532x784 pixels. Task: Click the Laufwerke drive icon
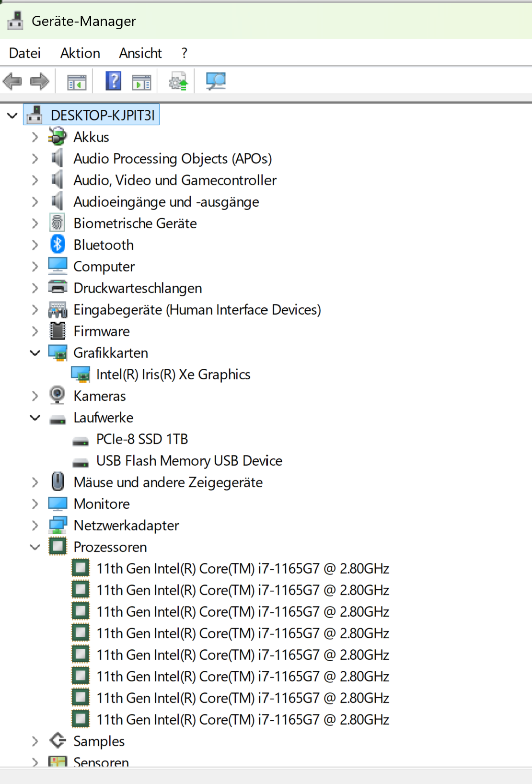click(58, 421)
